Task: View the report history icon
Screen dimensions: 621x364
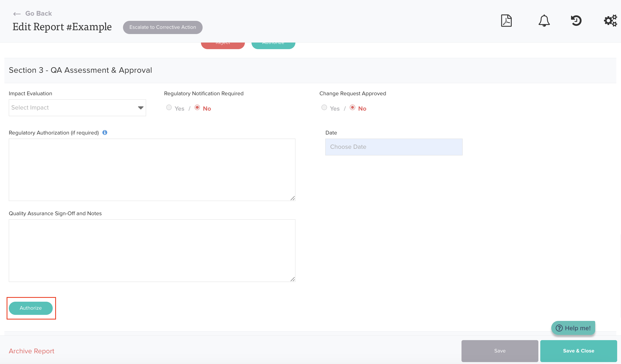Action: coord(576,21)
